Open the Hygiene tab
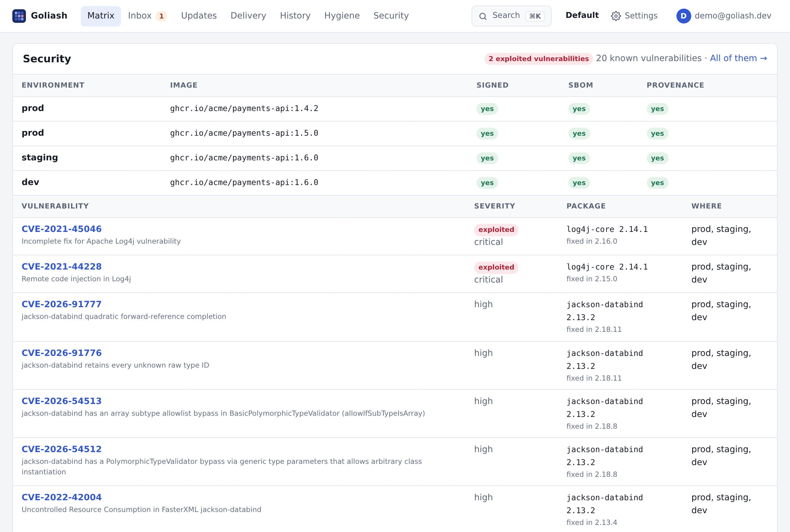Image resolution: width=790 pixels, height=532 pixels. 342,16
